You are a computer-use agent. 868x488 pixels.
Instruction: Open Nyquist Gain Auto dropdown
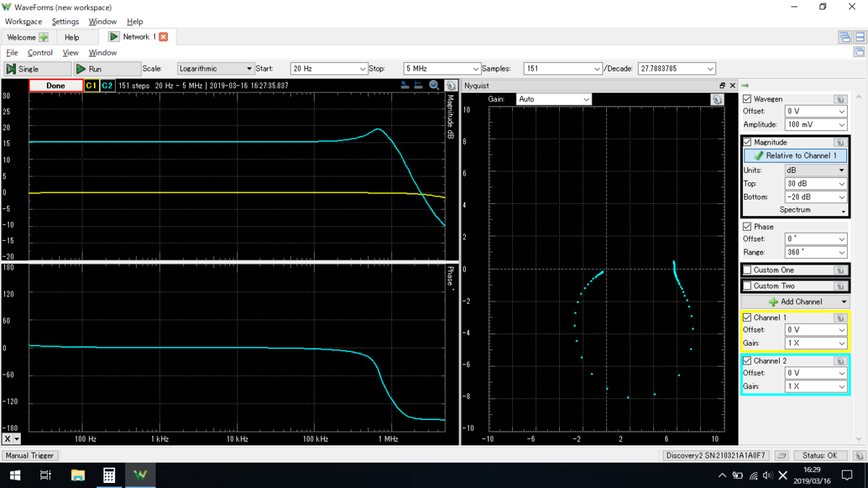(x=553, y=99)
